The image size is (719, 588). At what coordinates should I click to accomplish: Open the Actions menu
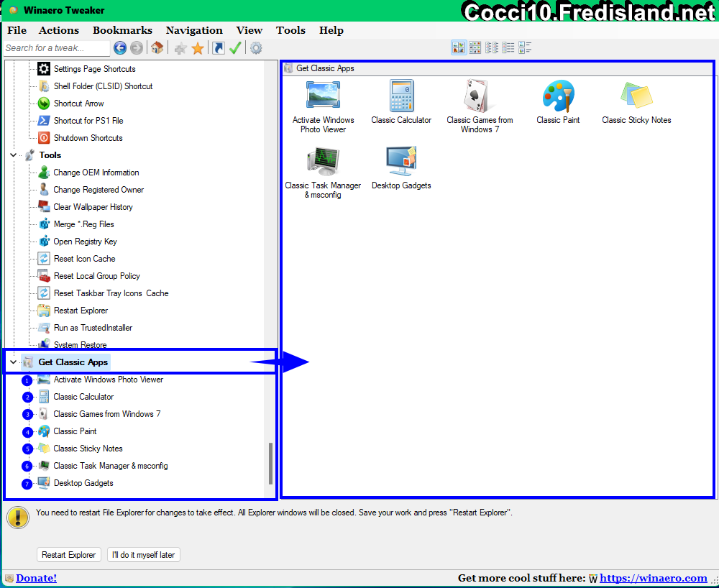[59, 30]
